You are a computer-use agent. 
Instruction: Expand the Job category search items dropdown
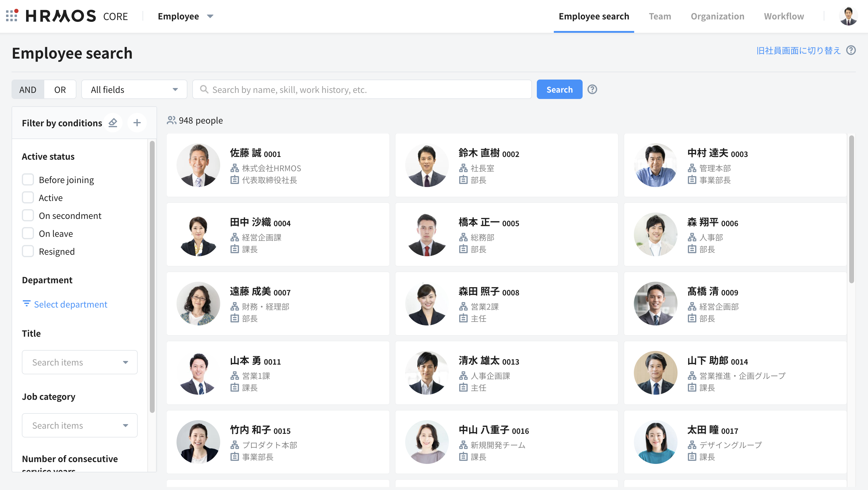point(79,425)
